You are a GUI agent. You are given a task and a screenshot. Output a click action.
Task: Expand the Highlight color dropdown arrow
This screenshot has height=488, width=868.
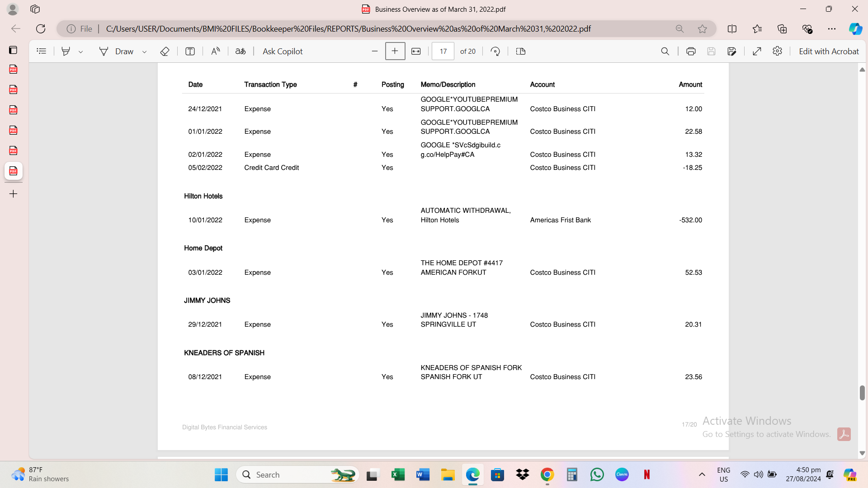[x=81, y=52]
